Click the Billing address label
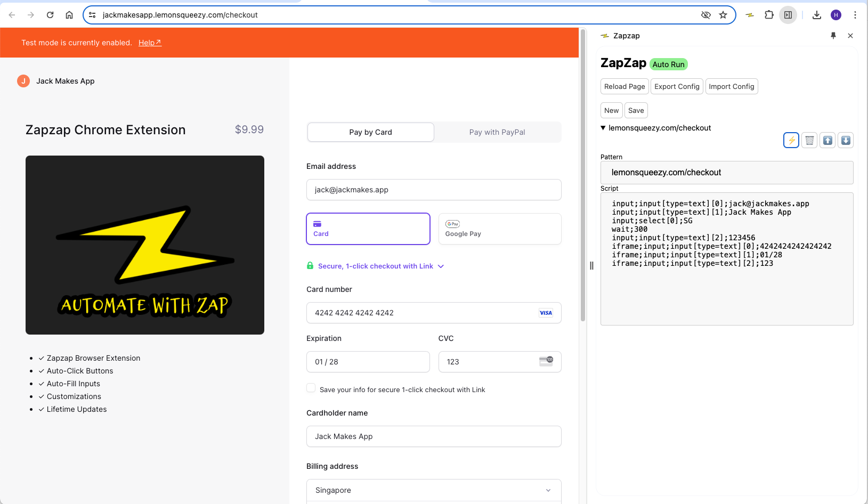 point(332,466)
